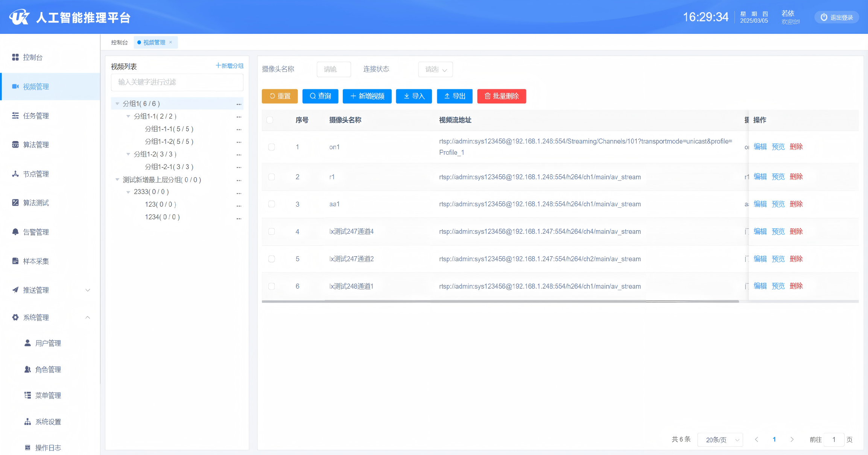Click 预览 link for camera r1
The width and height of the screenshot is (868, 455).
coord(778,177)
